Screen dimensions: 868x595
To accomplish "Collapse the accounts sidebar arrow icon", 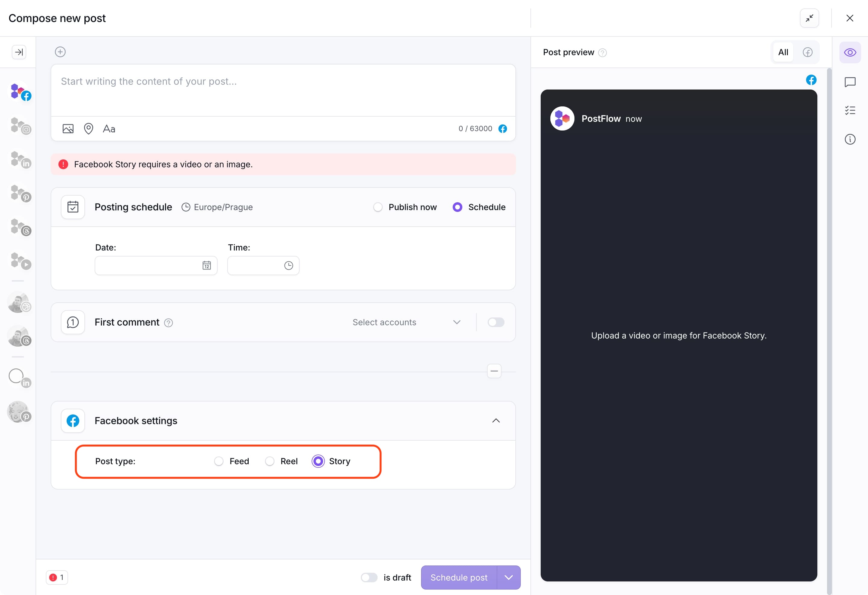I will (19, 52).
